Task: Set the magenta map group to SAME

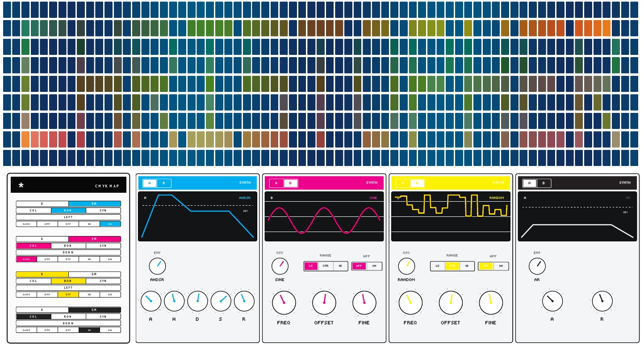Action: coord(26,259)
